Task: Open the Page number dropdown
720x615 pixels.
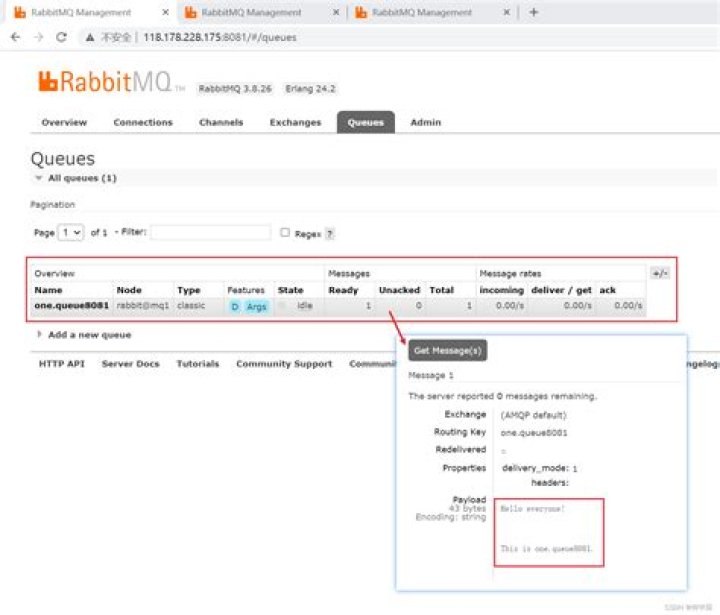Action: tap(72, 232)
